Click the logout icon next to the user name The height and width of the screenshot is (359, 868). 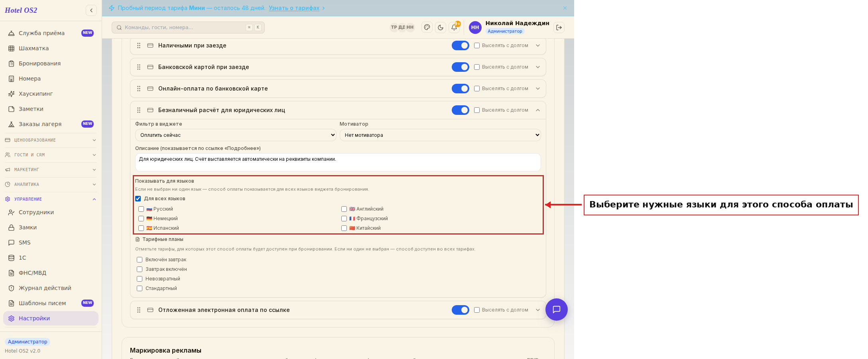pos(559,28)
